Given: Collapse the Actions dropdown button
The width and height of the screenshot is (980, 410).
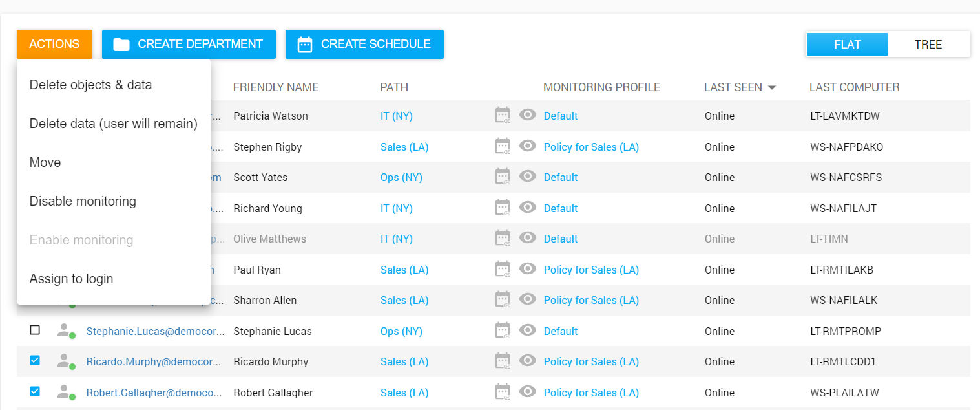Looking at the screenshot, I should [54, 44].
